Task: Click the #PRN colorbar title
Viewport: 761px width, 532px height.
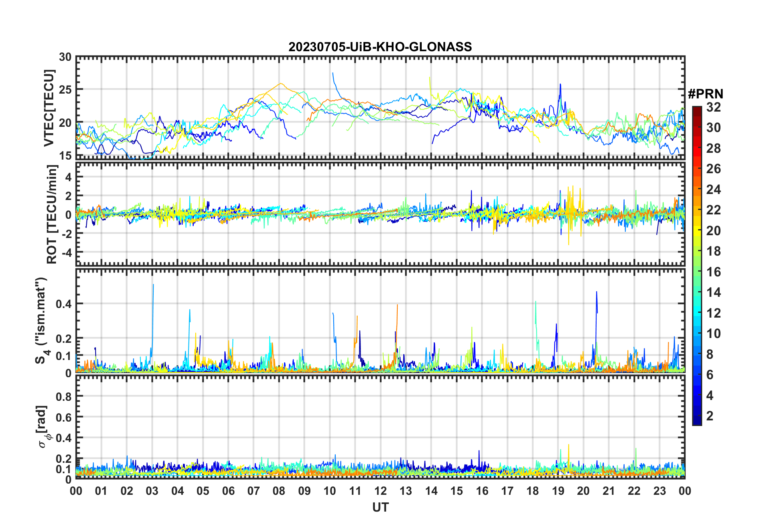Action: [x=705, y=94]
